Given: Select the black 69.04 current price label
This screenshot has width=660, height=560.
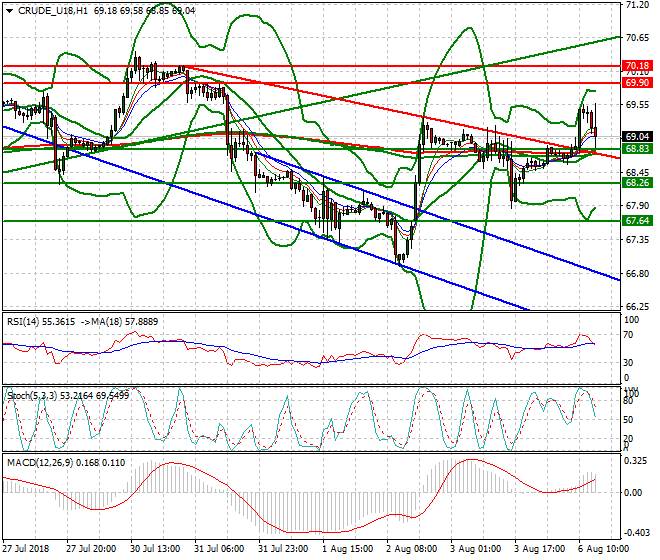Looking at the screenshot, I should click(x=637, y=136).
